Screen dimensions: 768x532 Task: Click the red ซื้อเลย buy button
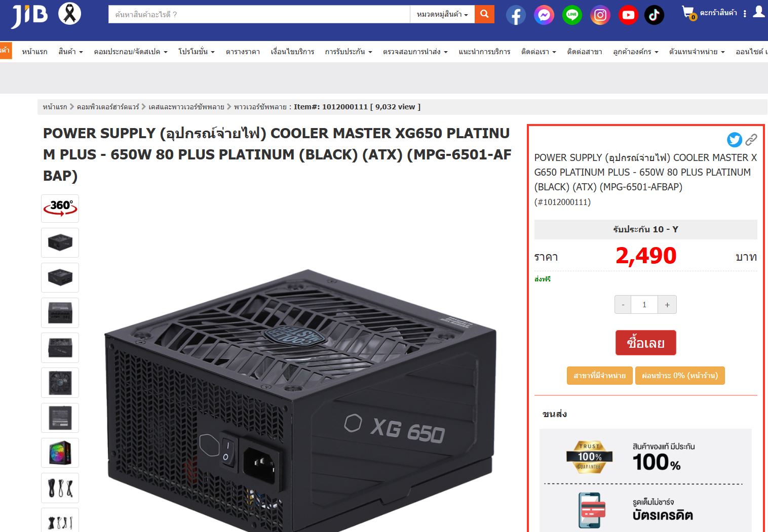pyautogui.click(x=645, y=343)
